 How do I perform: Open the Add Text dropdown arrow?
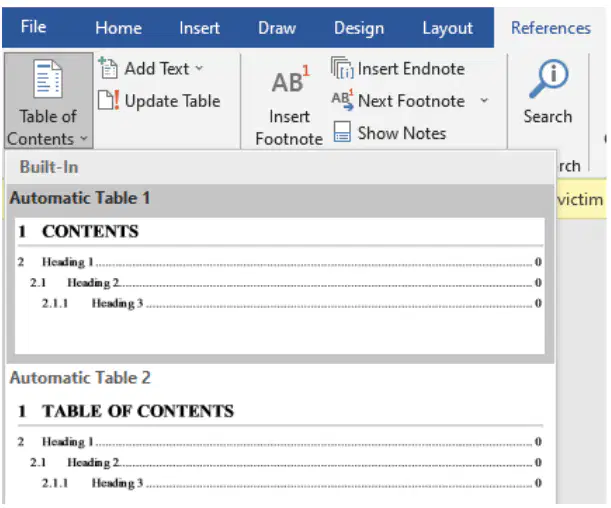pyautogui.click(x=199, y=68)
